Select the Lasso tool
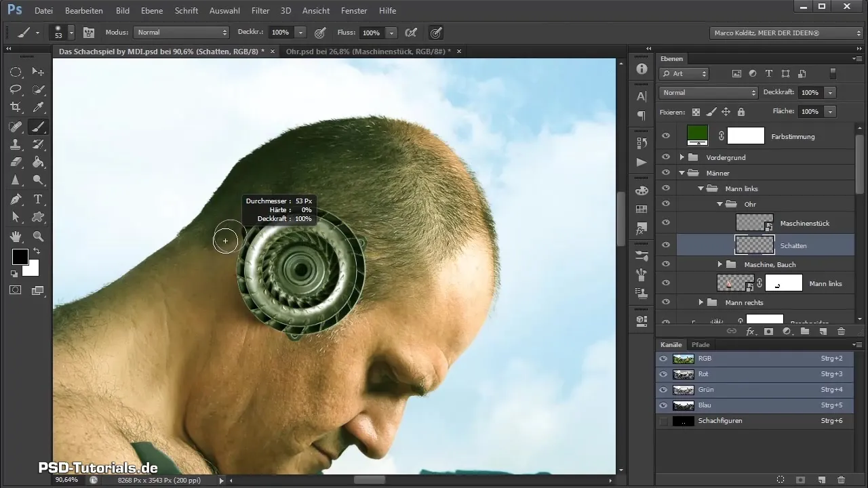Viewport: 868px width, 488px height. pyautogui.click(x=16, y=89)
